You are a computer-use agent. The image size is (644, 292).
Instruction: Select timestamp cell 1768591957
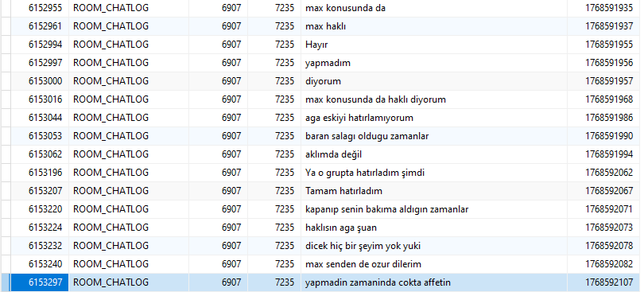(603, 81)
